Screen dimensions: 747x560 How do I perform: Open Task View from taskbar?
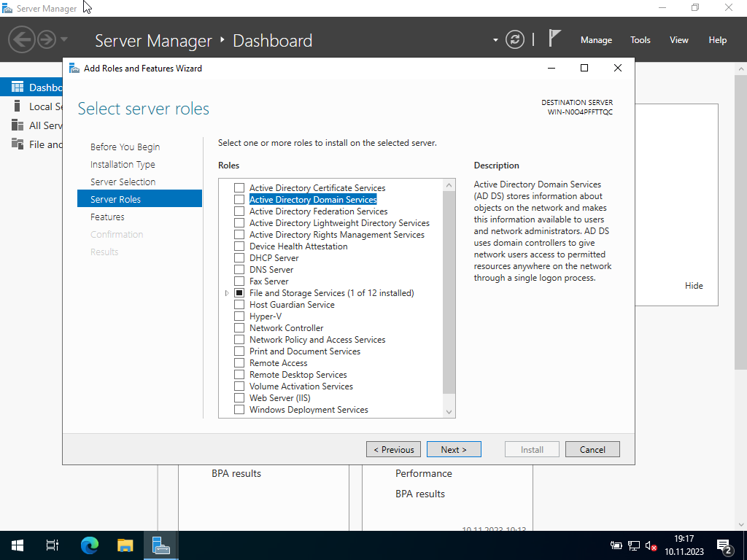[x=53, y=545]
